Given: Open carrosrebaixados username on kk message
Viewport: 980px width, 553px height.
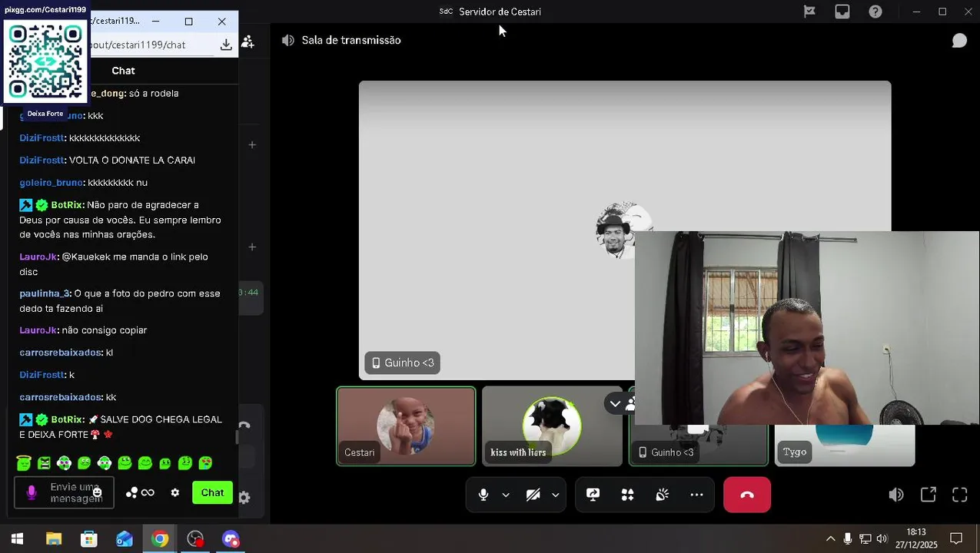Looking at the screenshot, I should pyautogui.click(x=60, y=397).
